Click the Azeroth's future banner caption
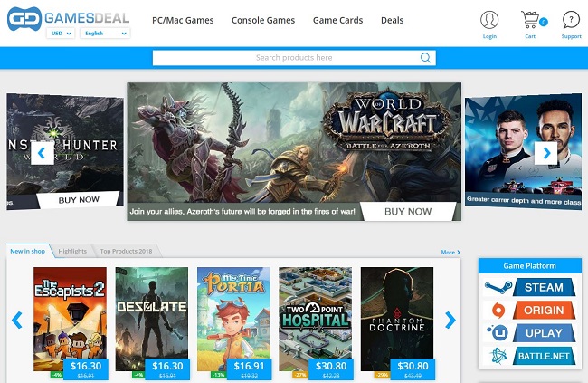588x383 pixels. [242, 211]
